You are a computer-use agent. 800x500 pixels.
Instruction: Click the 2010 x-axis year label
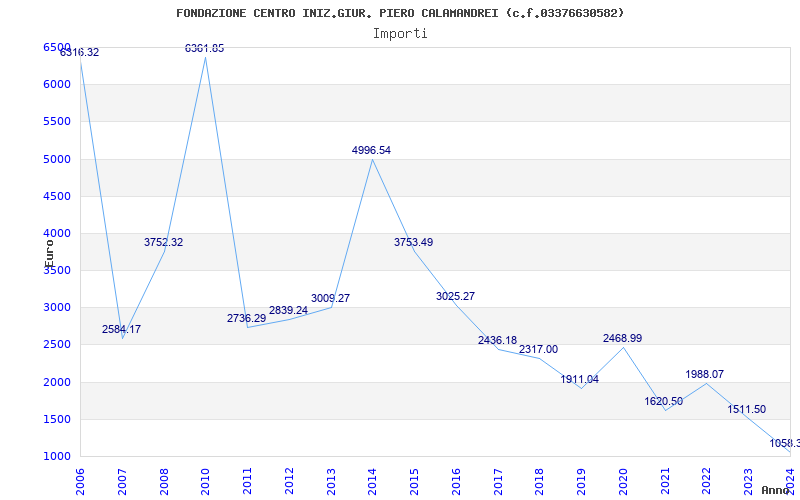(x=206, y=482)
